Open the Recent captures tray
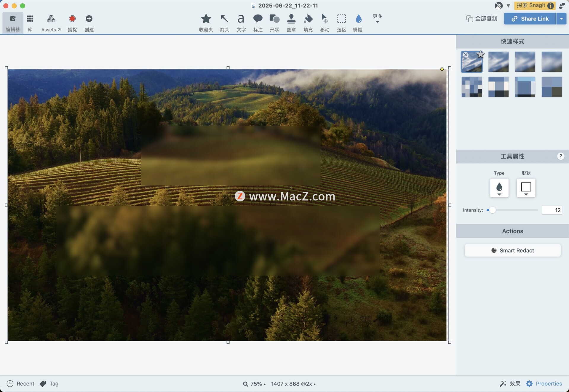This screenshot has height=392, width=569. point(20,384)
